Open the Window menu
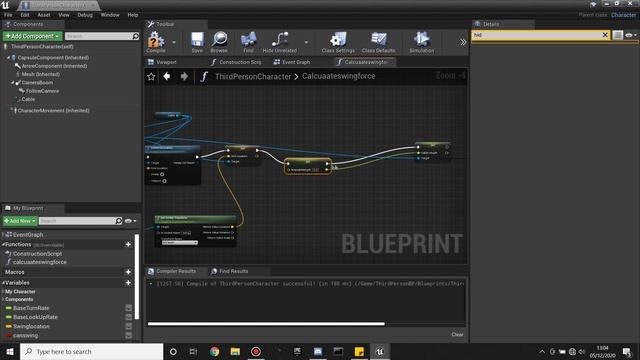The width and height of the screenshot is (640, 360). (x=110, y=15)
